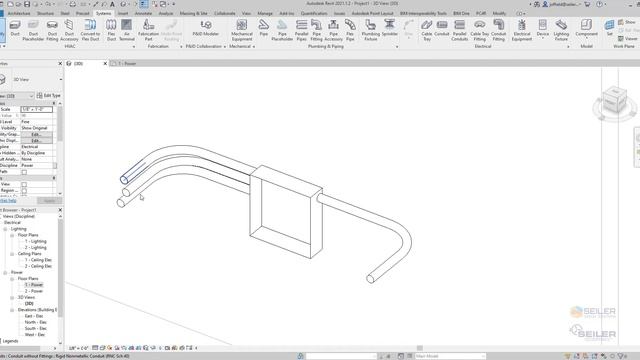This screenshot has width=640, height=360.
Task: Select the Electrical Equipment tool
Action: click(x=522, y=30)
